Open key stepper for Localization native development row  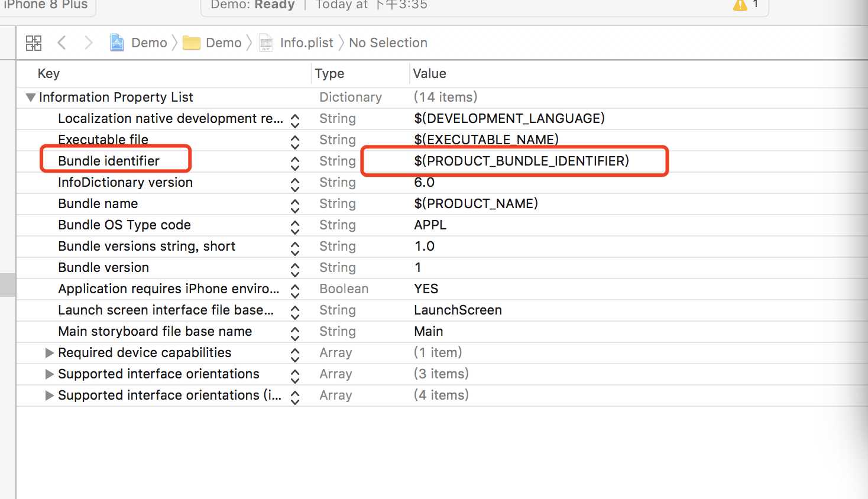click(295, 121)
